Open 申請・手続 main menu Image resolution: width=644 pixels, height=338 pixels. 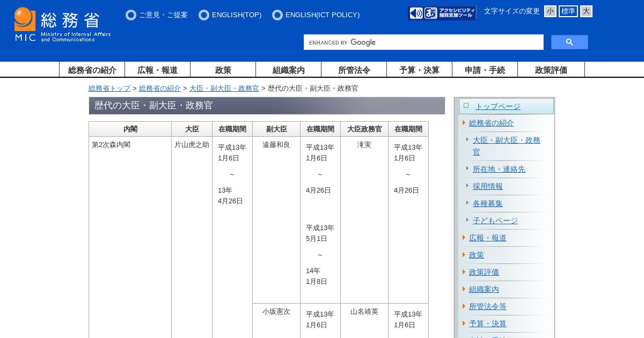(485, 70)
